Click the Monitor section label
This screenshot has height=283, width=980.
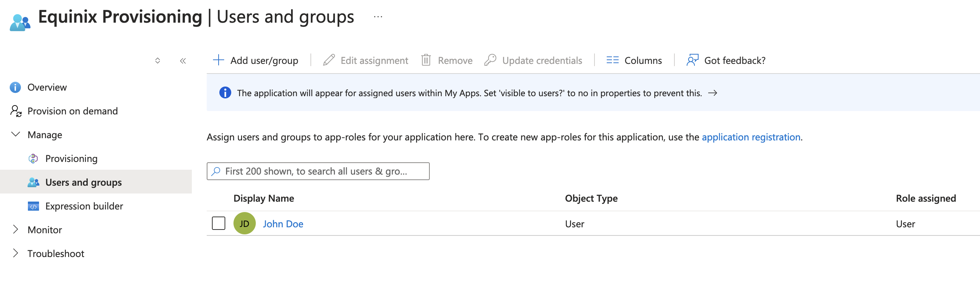click(x=45, y=230)
